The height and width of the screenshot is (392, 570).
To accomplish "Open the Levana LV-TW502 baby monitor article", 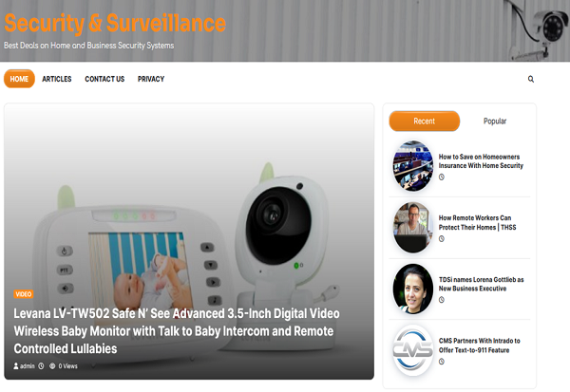I will pyautogui.click(x=177, y=331).
